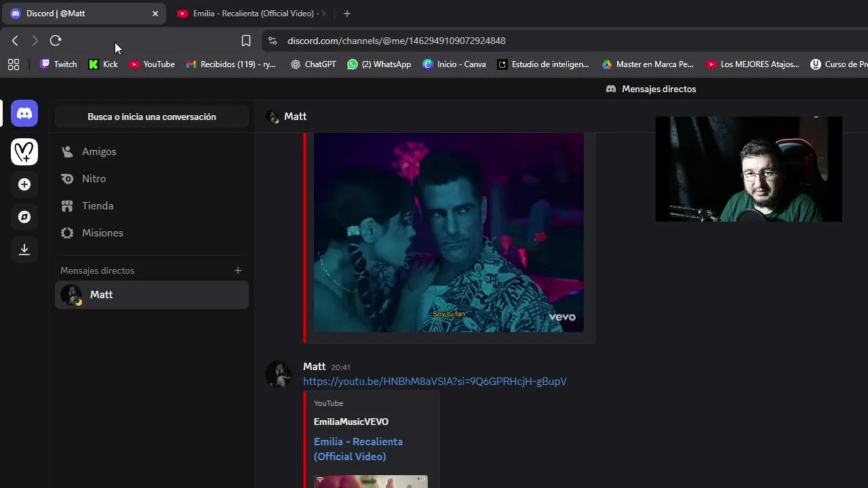The image size is (868, 488).
Task: Open Tienda shop page
Action: (152, 206)
